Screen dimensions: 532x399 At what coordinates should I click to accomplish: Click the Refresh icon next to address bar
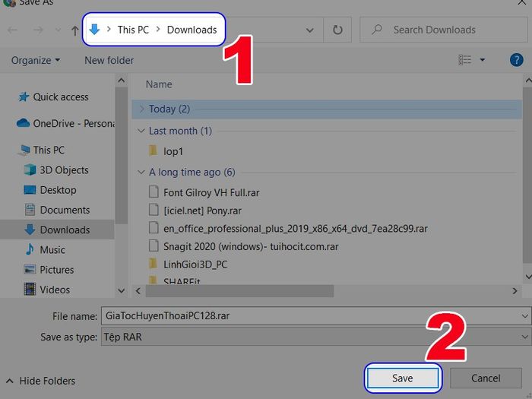point(337,30)
